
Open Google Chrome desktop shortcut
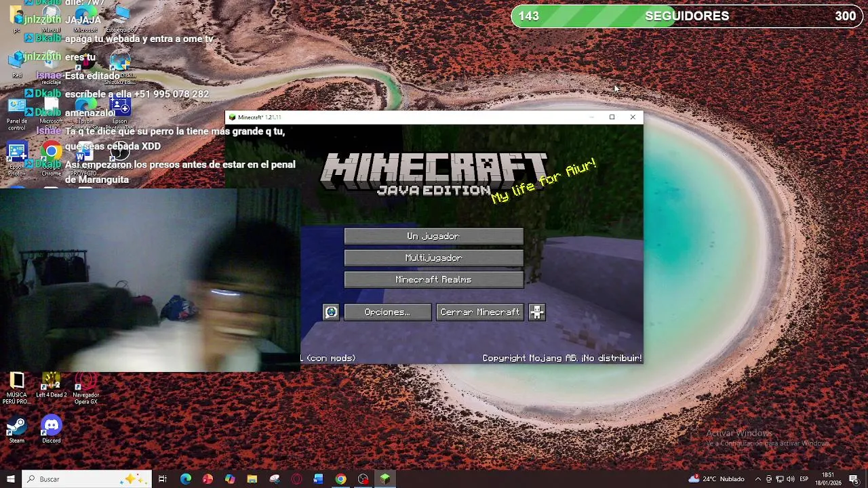[51, 158]
